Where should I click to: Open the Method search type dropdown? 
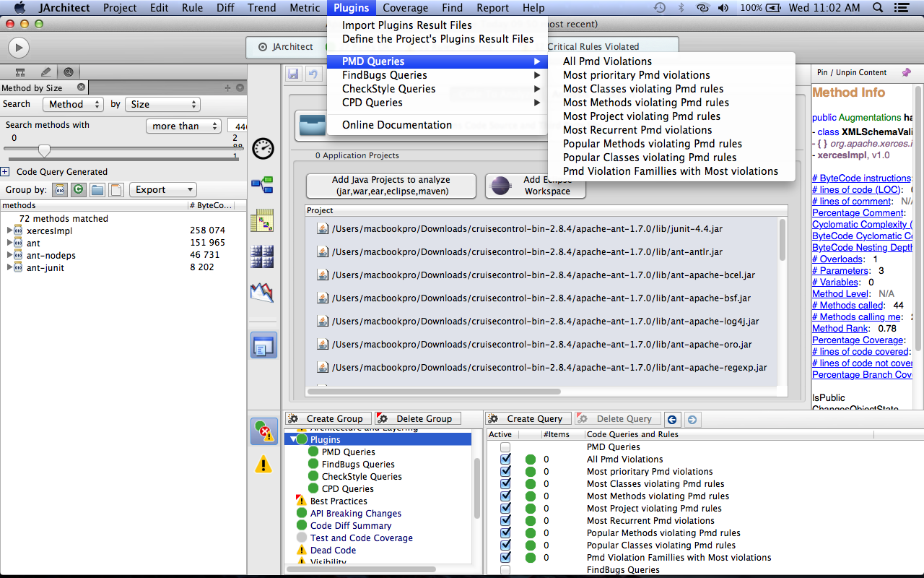click(74, 104)
